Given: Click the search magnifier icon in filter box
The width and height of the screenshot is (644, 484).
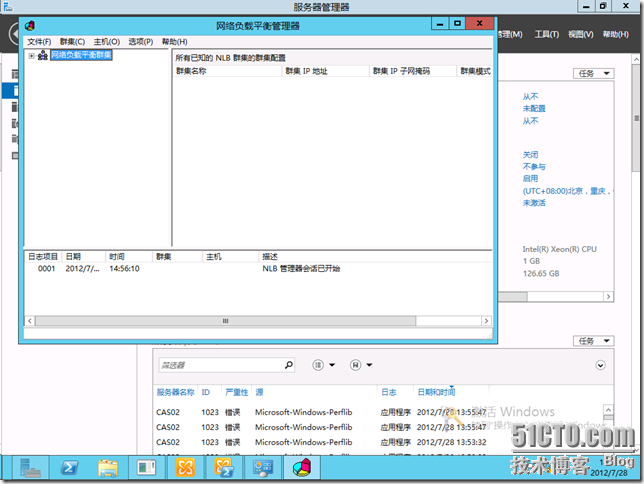Looking at the screenshot, I should click(x=289, y=365).
